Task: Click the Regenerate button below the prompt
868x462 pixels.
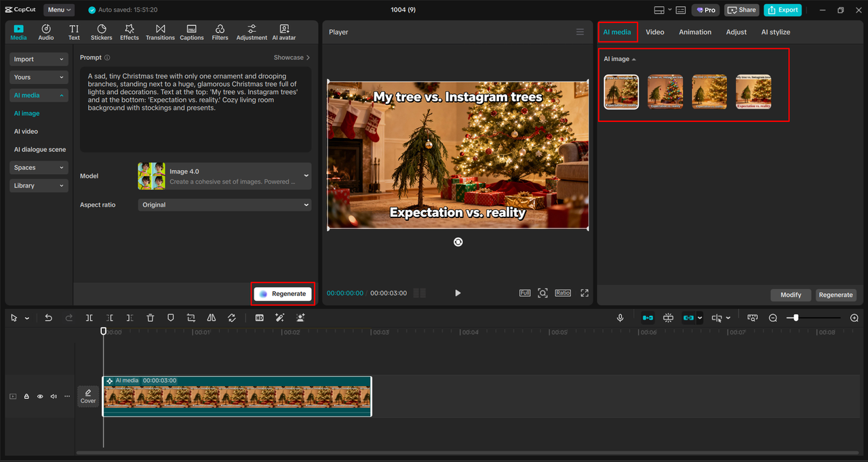Action: (283, 293)
